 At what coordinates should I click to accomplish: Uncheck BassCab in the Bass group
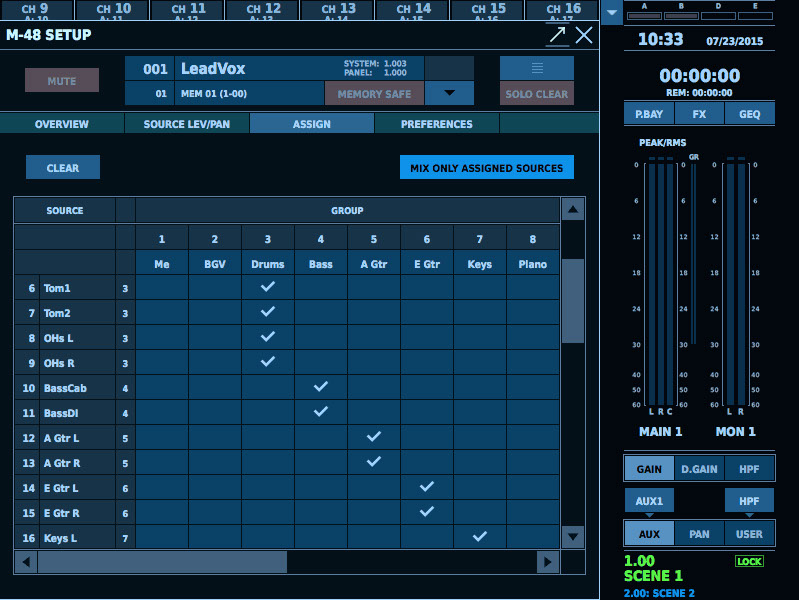tap(321, 387)
